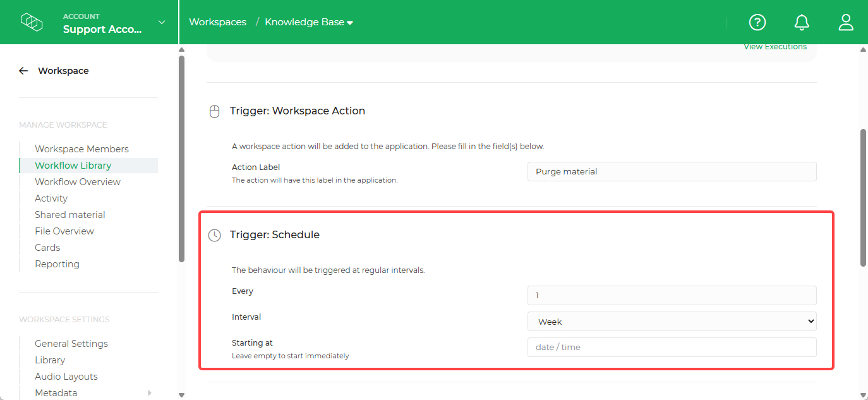
Task: Open Workspace Members in the sidebar
Action: click(81, 149)
